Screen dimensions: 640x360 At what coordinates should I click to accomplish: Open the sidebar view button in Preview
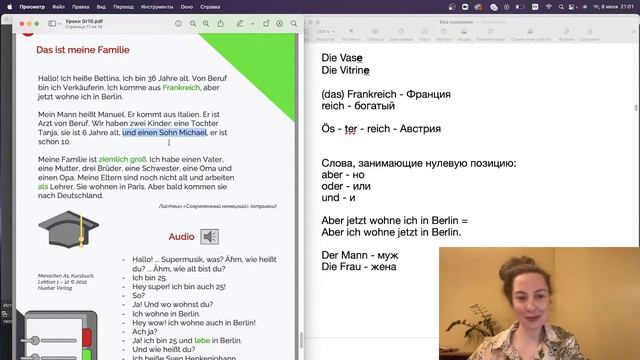[52, 24]
